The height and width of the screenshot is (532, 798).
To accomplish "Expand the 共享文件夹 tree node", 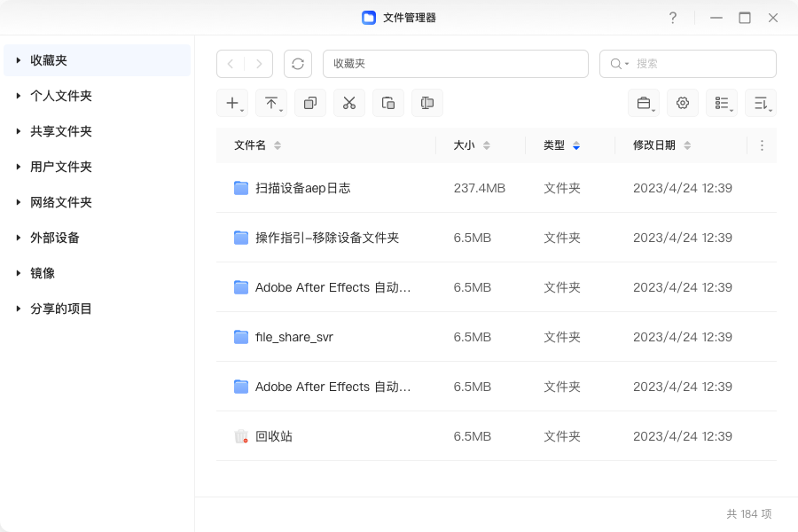I will click(19, 131).
